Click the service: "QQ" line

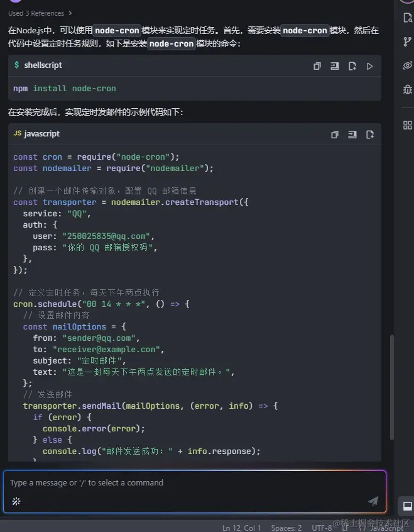click(57, 213)
